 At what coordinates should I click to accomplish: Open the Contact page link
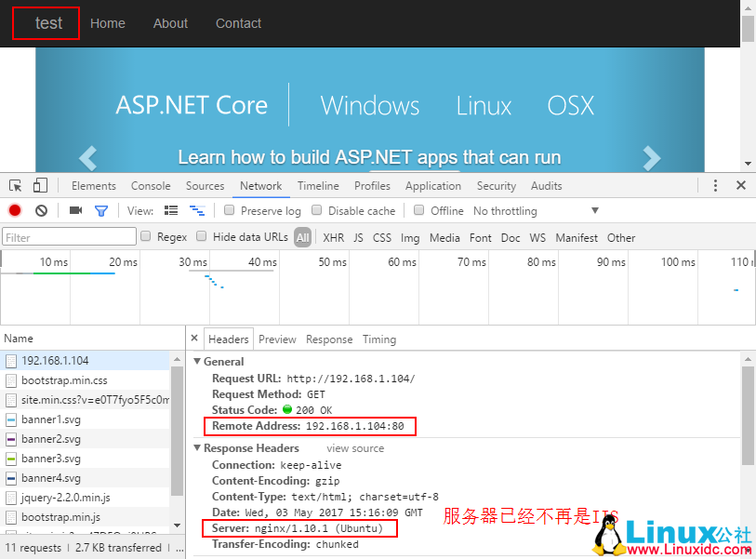(x=238, y=23)
